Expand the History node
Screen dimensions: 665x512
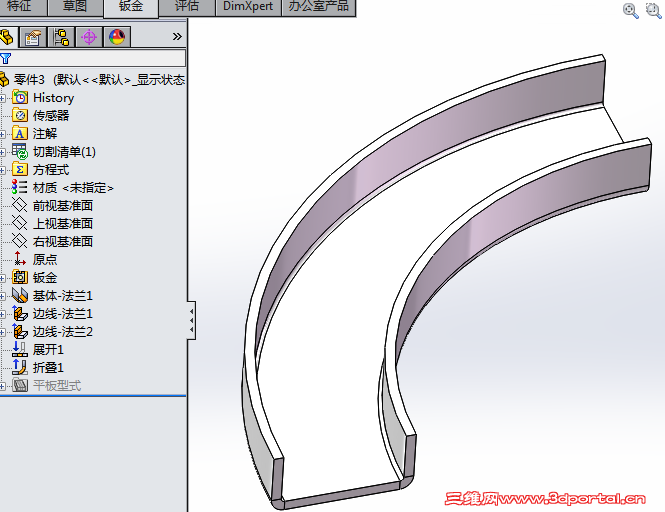tap(2, 98)
